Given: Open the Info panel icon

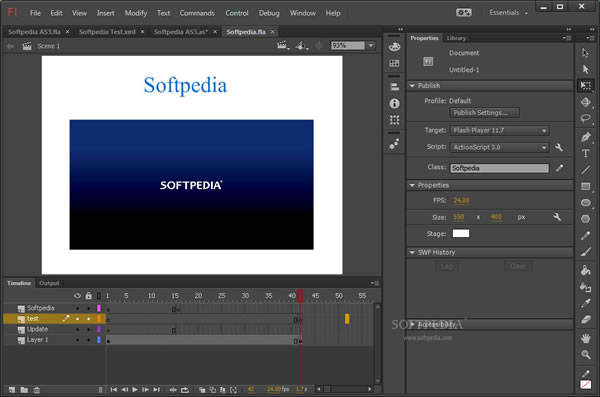Looking at the screenshot, I should (394, 103).
